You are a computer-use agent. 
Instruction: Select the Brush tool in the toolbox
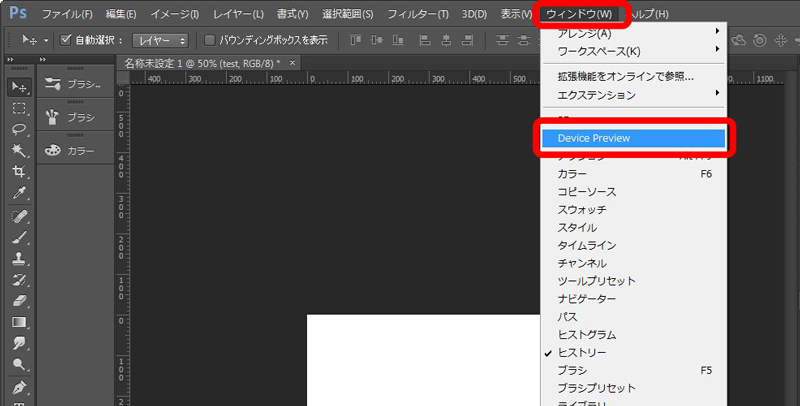(x=19, y=237)
